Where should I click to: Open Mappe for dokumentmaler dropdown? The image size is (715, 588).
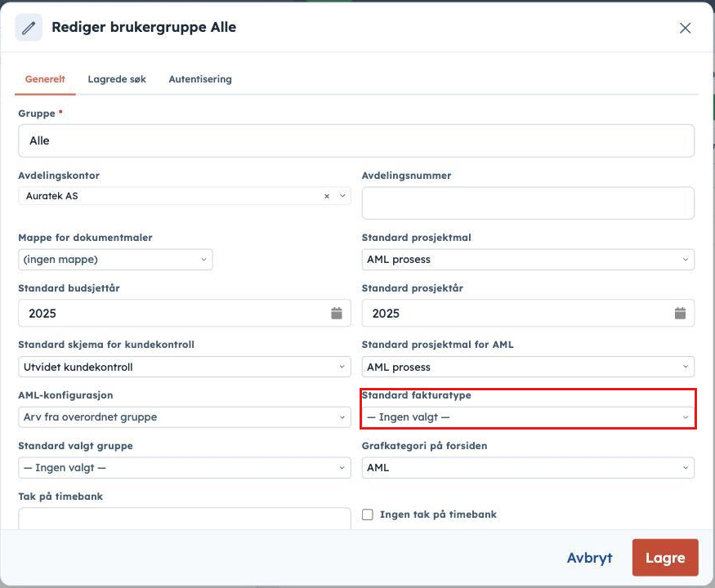pos(115,260)
